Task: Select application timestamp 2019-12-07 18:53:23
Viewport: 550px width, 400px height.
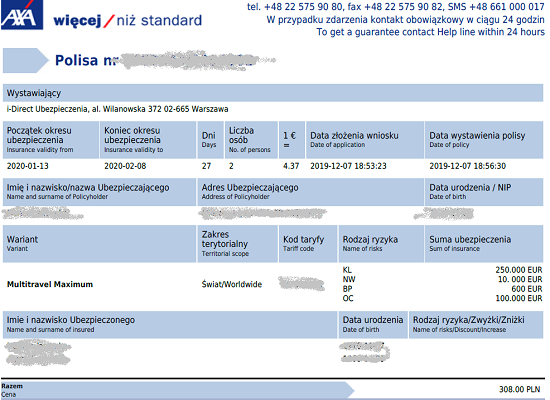Action: (x=348, y=166)
